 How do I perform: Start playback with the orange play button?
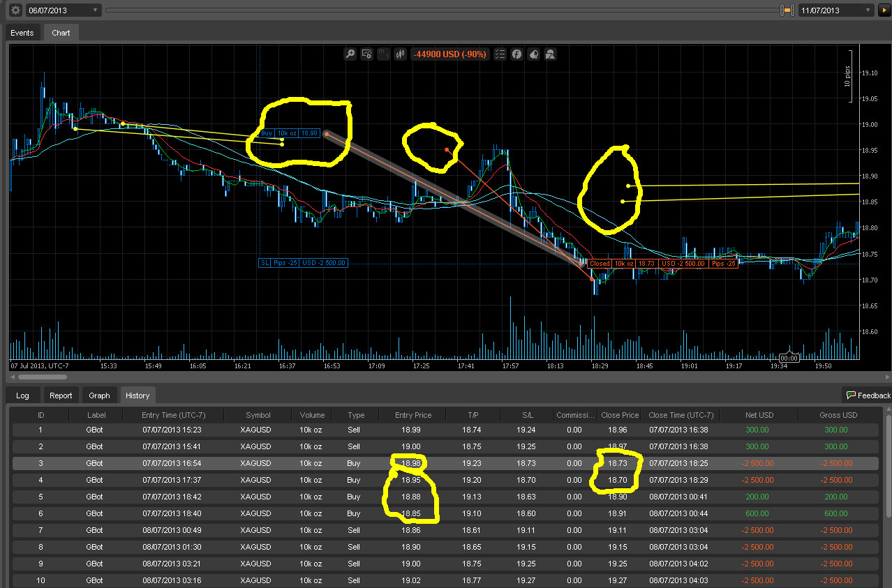pos(884,10)
